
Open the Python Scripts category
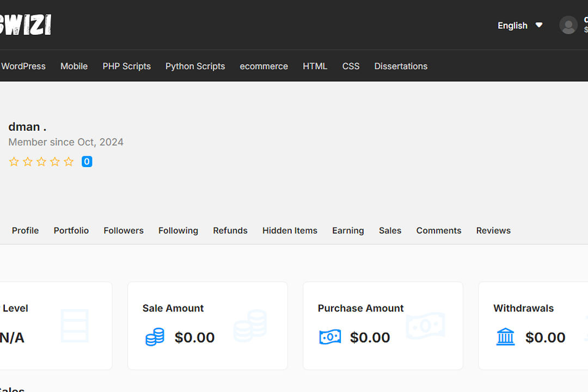[195, 66]
